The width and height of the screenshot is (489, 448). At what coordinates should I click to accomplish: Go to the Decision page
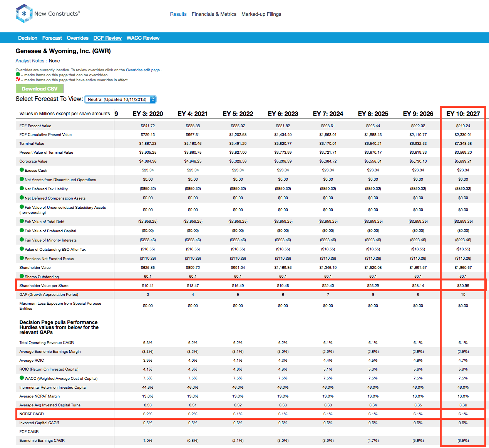point(28,38)
